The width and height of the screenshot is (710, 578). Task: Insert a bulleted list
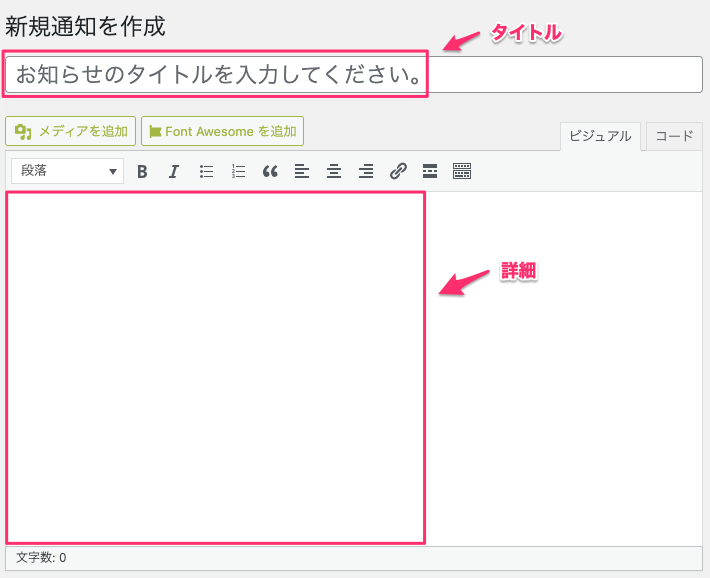click(206, 171)
